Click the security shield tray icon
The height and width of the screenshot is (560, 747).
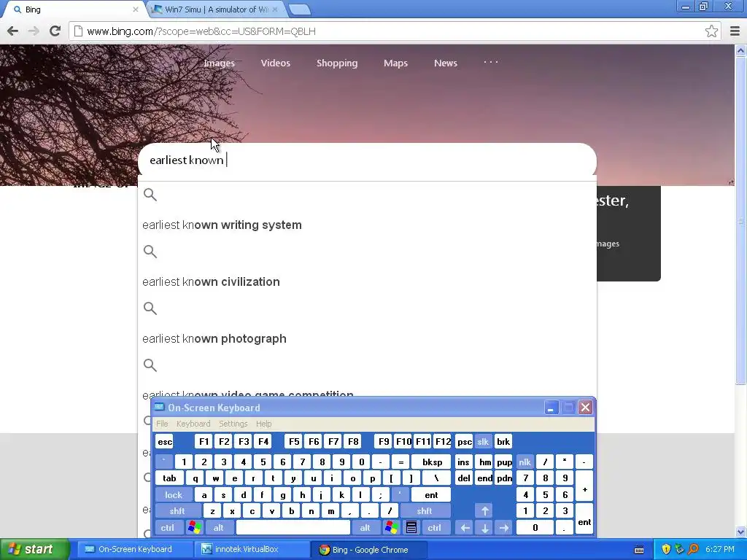point(666,549)
